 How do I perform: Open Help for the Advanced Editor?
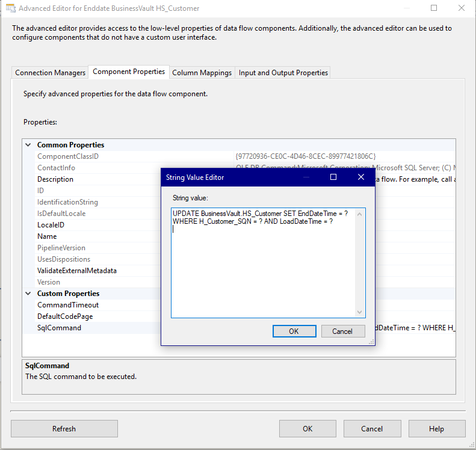click(437, 428)
